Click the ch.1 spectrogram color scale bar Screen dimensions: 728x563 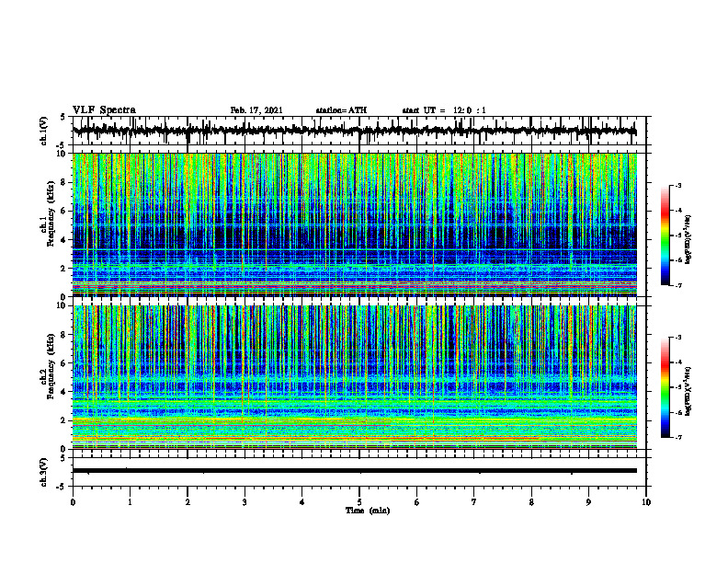pos(665,236)
